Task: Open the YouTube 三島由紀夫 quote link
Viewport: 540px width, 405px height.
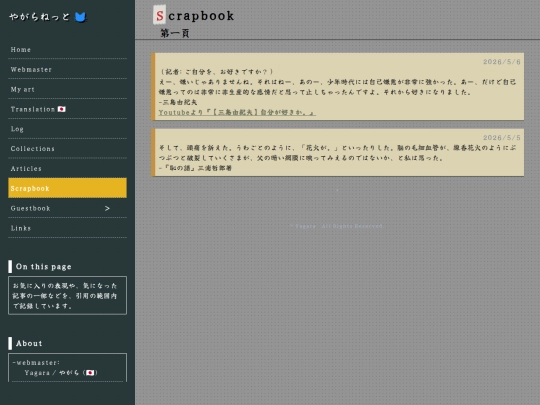Action: (237, 112)
